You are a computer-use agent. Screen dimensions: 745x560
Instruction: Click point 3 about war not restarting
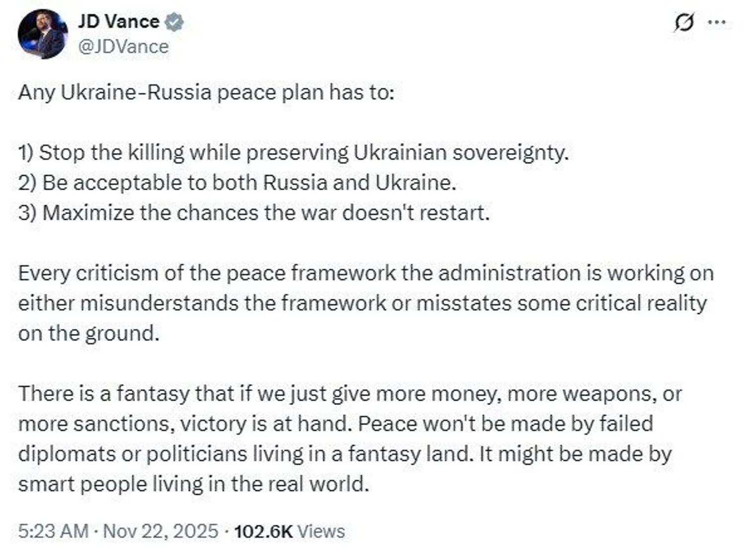click(x=254, y=213)
